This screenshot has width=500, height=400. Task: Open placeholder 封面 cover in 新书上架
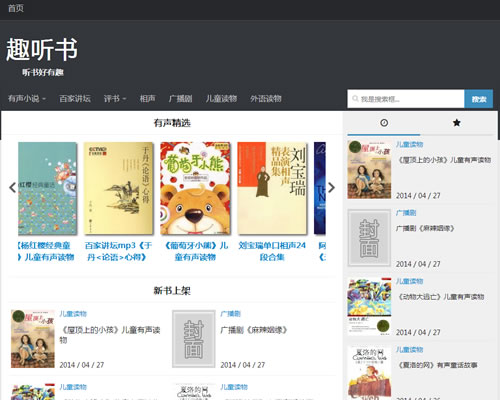tap(194, 339)
